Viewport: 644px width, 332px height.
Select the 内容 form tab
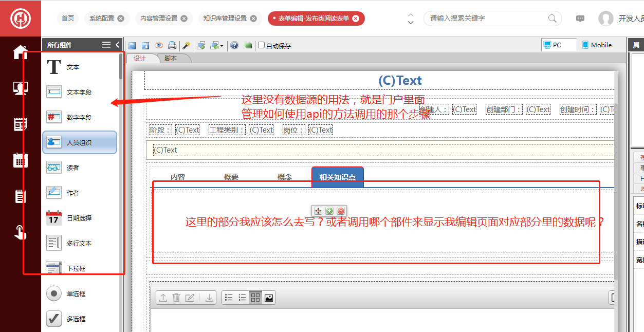[x=178, y=177]
